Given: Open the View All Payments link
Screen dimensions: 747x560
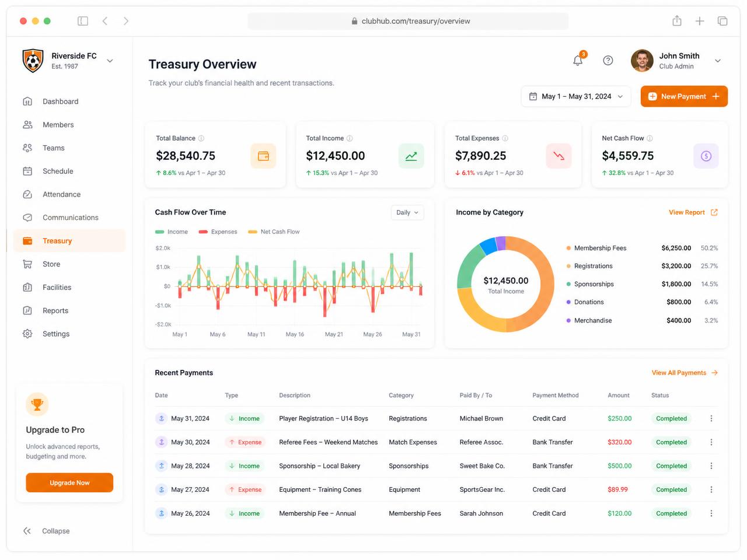Looking at the screenshot, I should tap(685, 373).
